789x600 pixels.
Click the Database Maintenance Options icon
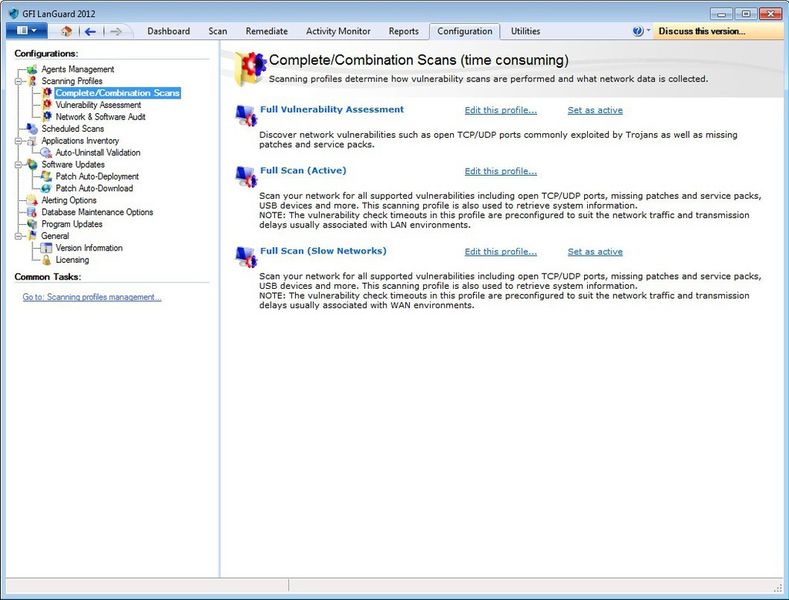32,212
